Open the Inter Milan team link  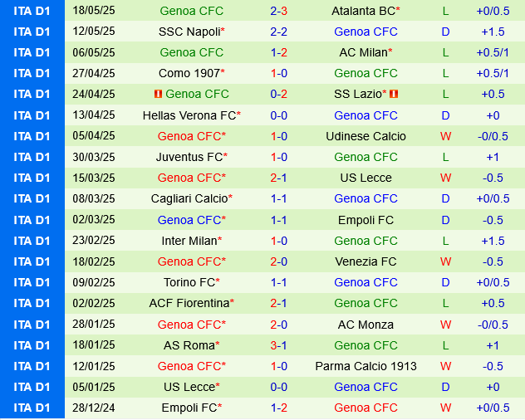point(189,241)
